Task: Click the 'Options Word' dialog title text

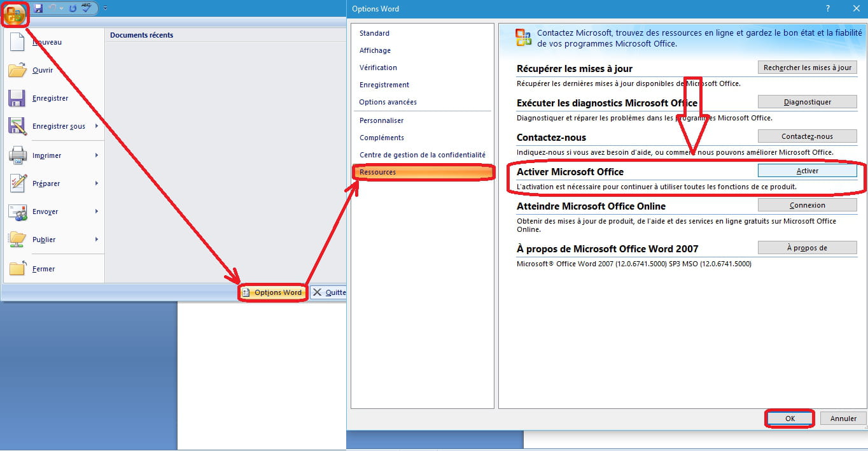Action: pos(375,9)
